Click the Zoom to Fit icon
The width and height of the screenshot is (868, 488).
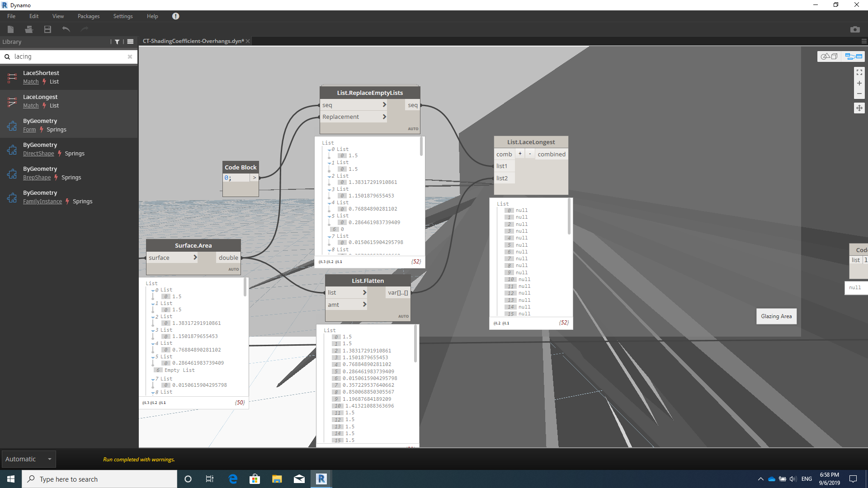pyautogui.click(x=859, y=72)
